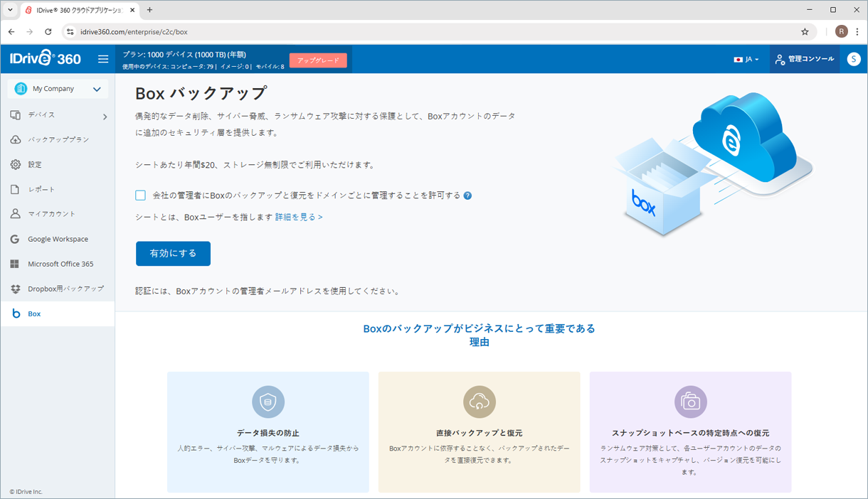Enable the company admin Box management checkbox
Screen dimensions: 868x499
140,195
